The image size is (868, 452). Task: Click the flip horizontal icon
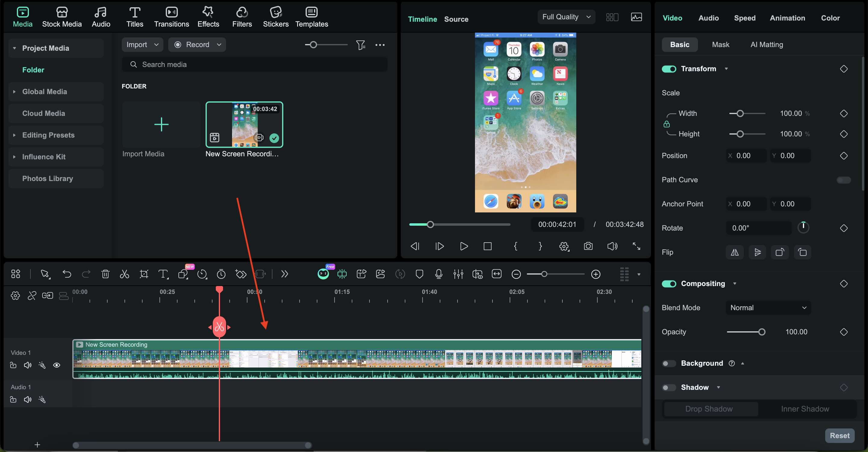pyautogui.click(x=734, y=252)
